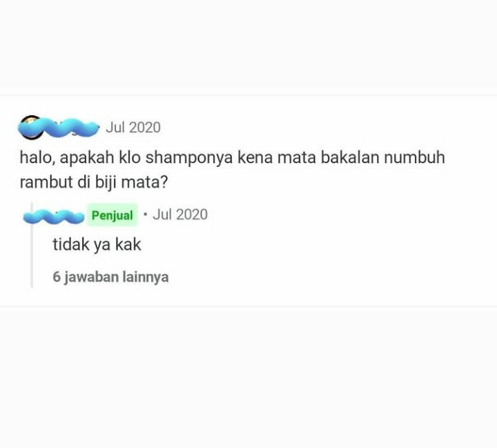This screenshot has height=448, width=497.
Task: Click the green Penjual badge
Action: 113,215
